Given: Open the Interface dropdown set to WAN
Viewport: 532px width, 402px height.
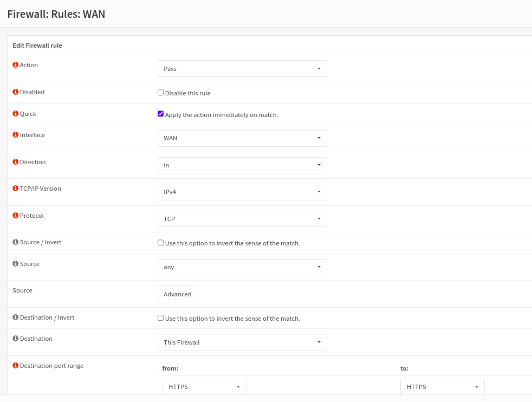Looking at the screenshot, I should tap(242, 138).
